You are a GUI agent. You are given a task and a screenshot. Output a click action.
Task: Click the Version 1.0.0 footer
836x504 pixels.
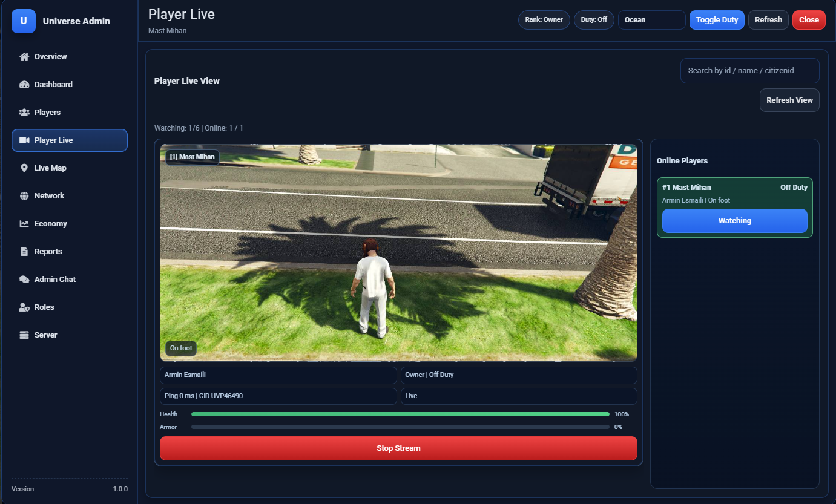[x=70, y=489]
